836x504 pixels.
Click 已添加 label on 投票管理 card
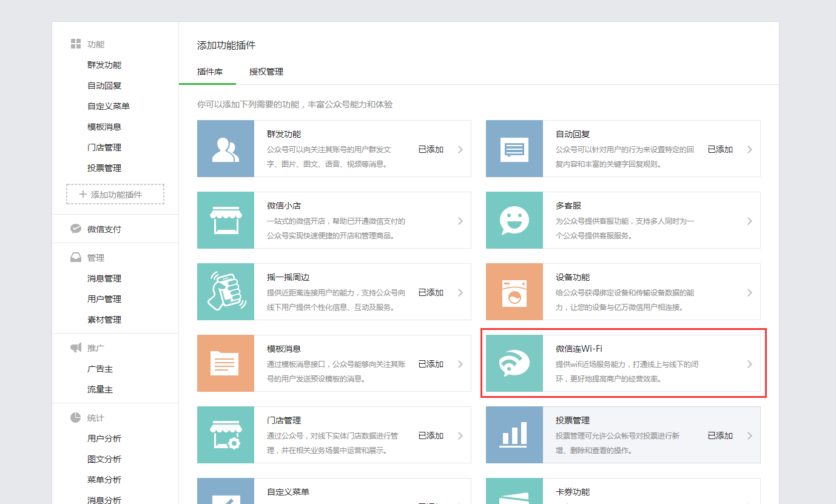point(720,435)
